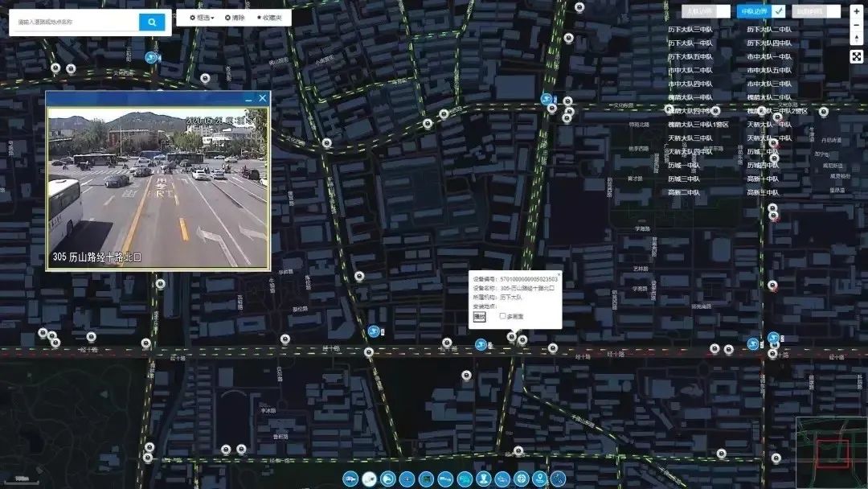Click the road or place name search field
The image size is (868, 489).
(x=74, y=22)
